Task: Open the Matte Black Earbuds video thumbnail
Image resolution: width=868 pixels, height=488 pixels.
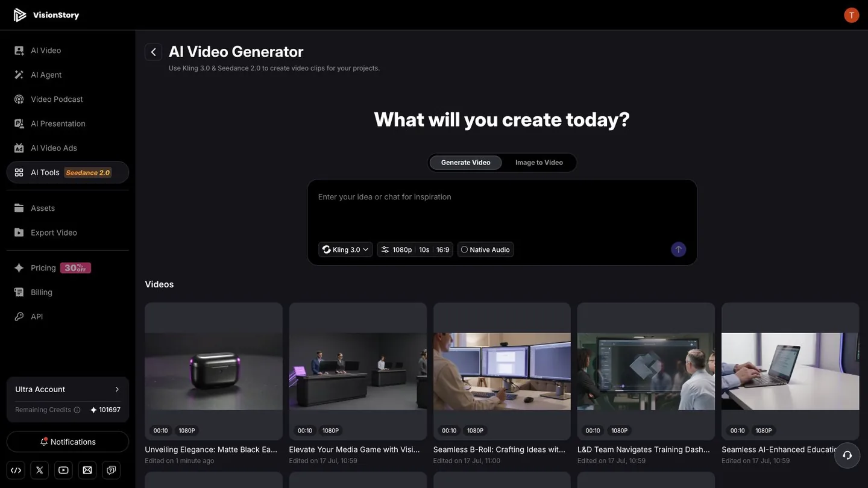Action: (x=213, y=371)
